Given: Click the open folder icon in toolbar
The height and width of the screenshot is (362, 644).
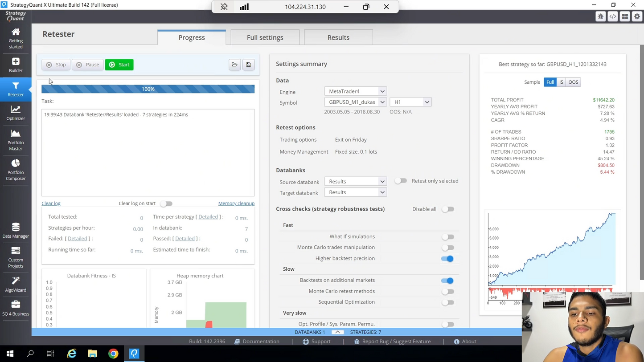Looking at the screenshot, I should [234, 65].
